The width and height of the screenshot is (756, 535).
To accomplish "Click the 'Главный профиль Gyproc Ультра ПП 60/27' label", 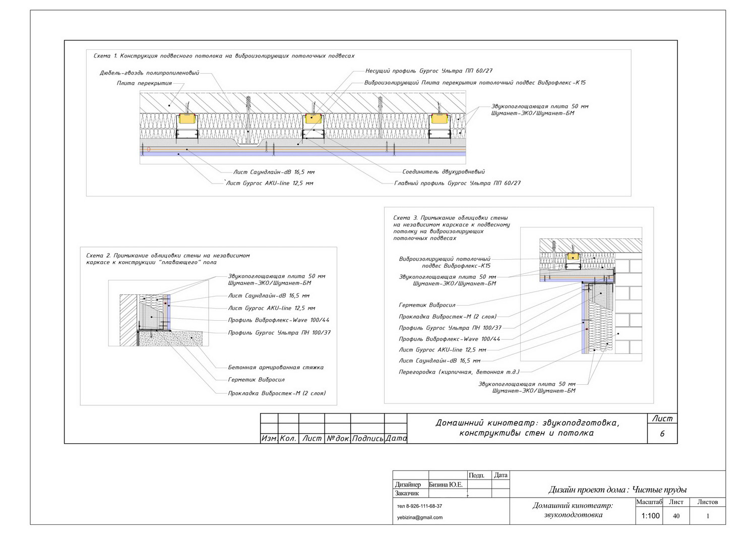I will click(457, 183).
